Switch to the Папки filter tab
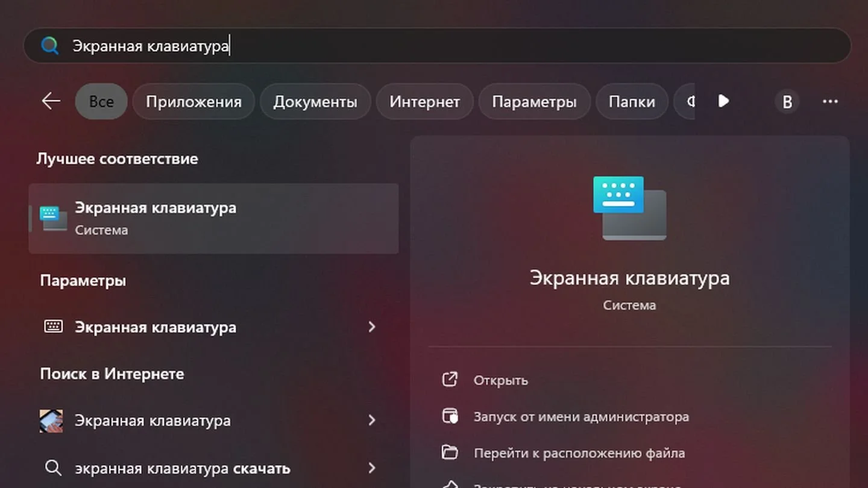Viewport: 868px width, 488px height. 632,101
